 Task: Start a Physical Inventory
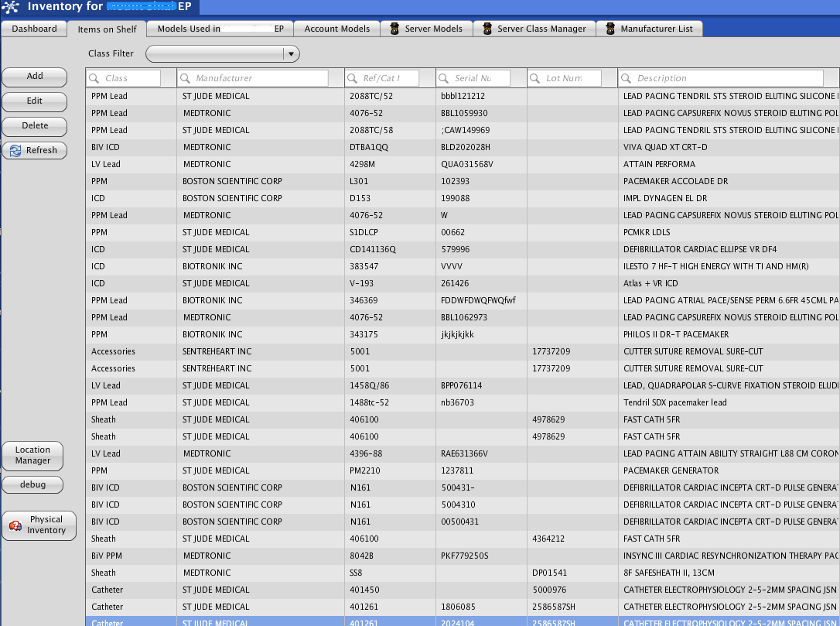[x=39, y=525]
